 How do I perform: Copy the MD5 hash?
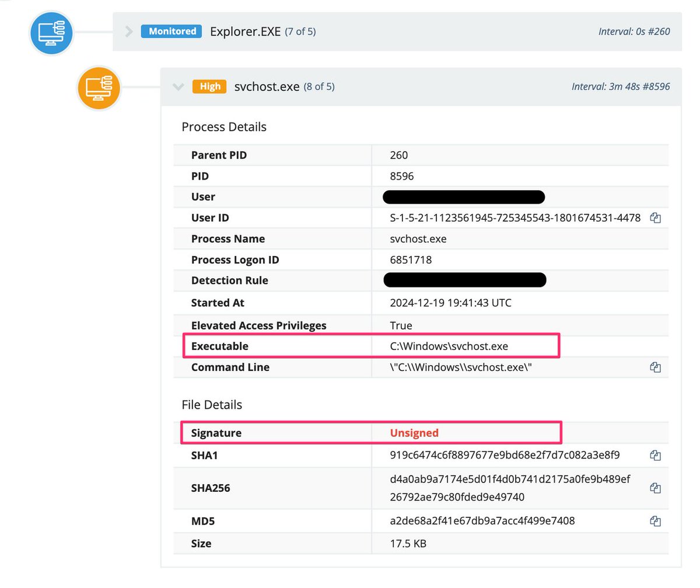pos(655,520)
